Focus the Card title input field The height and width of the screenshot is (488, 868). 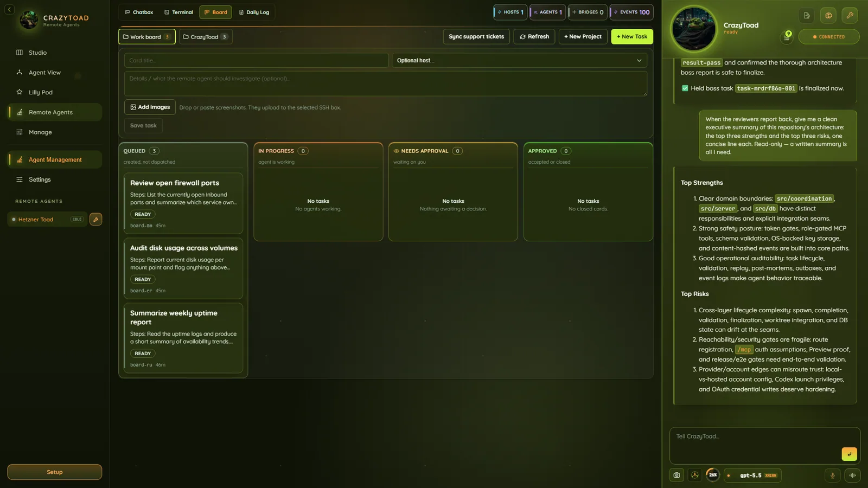tap(256, 61)
